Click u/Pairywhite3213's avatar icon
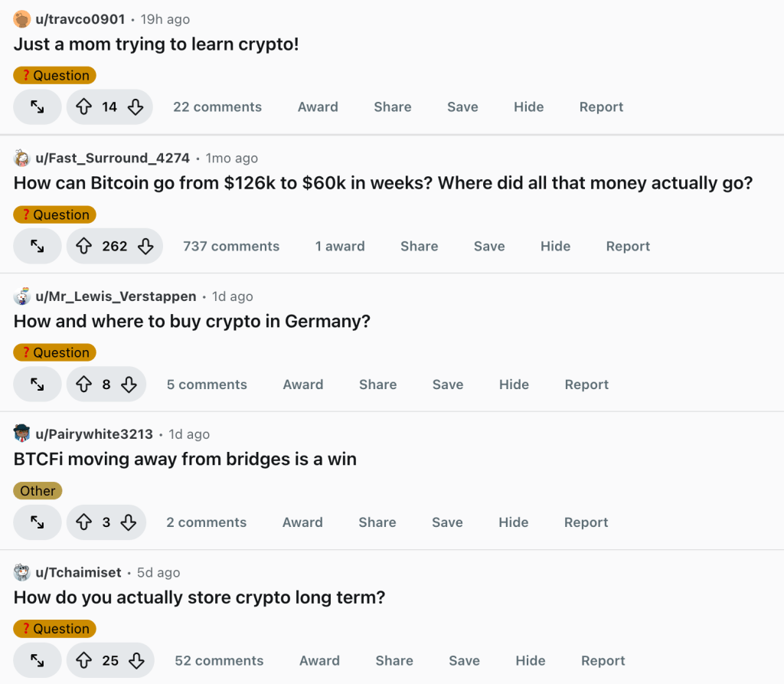Image resolution: width=784 pixels, height=684 pixels. (x=22, y=434)
